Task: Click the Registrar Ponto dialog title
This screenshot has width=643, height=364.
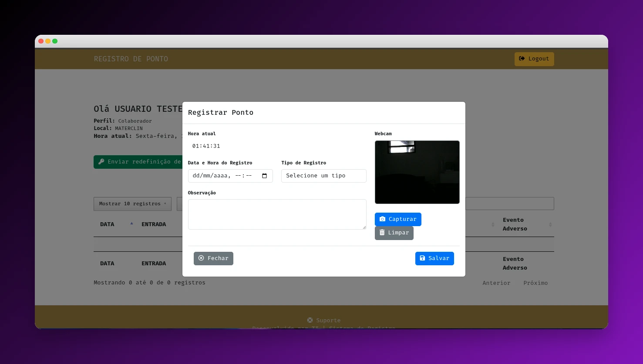Action: 221,113
